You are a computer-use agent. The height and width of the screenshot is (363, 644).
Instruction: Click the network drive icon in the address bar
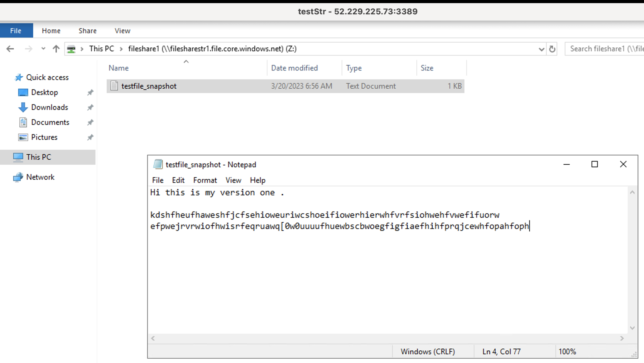[x=71, y=49]
